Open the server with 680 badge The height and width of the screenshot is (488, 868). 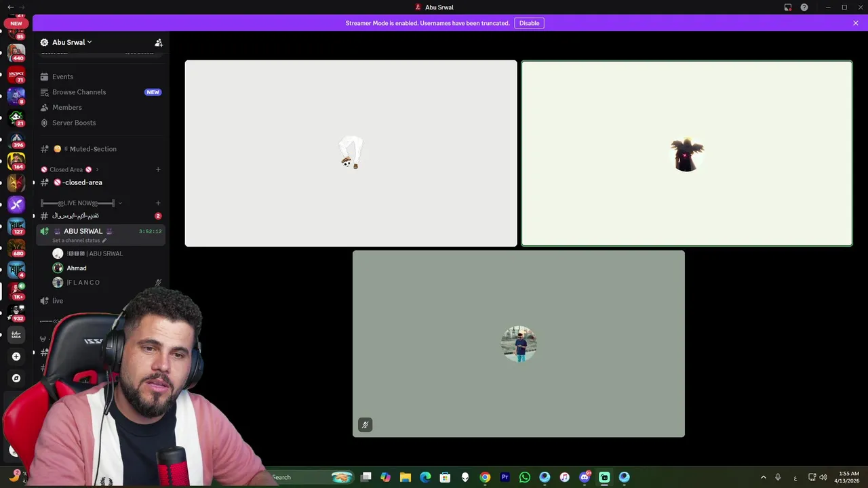pyautogui.click(x=16, y=247)
